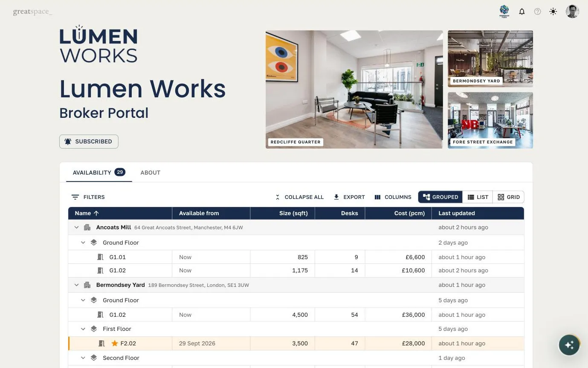
Task: Click the Ancoats Mill building icon
Action: pos(87,228)
